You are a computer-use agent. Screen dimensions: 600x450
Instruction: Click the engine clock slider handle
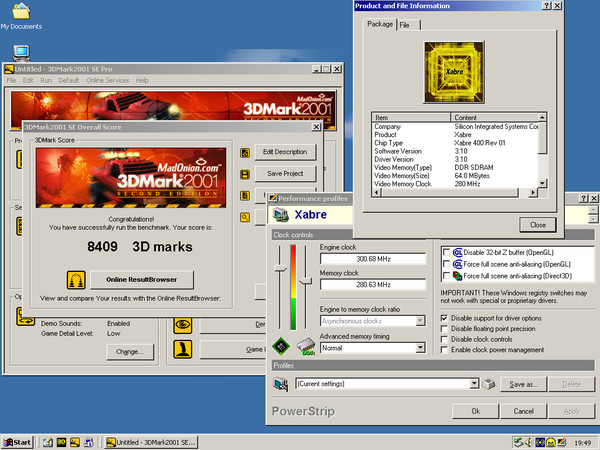pos(281,269)
